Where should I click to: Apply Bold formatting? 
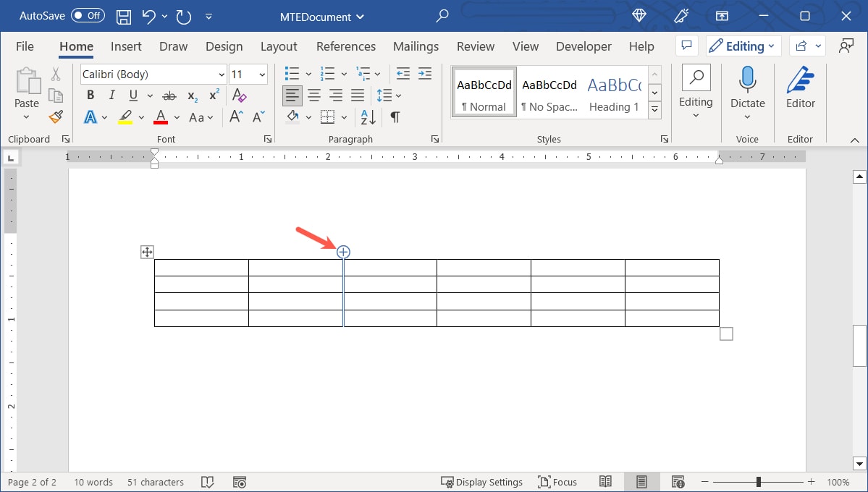(90, 95)
